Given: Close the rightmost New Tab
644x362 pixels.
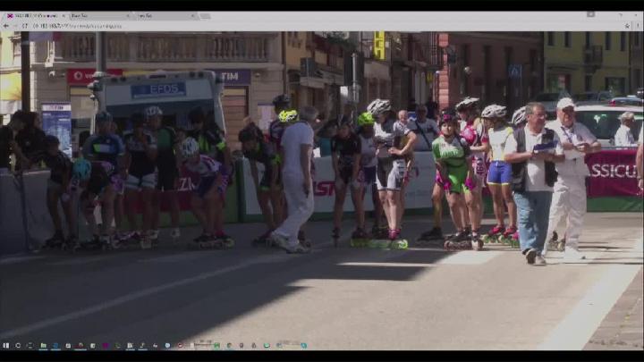Looking at the screenshot, I should [x=194, y=15].
